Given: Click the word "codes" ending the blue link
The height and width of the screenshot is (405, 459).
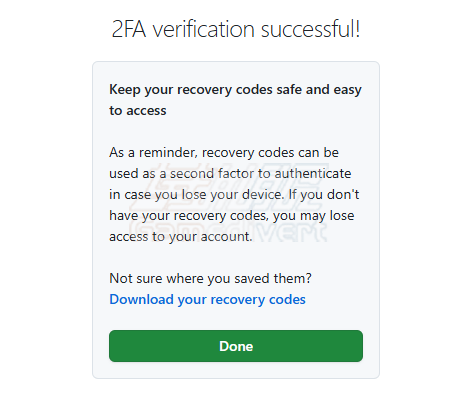Looking at the screenshot, I should click(287, 299).
